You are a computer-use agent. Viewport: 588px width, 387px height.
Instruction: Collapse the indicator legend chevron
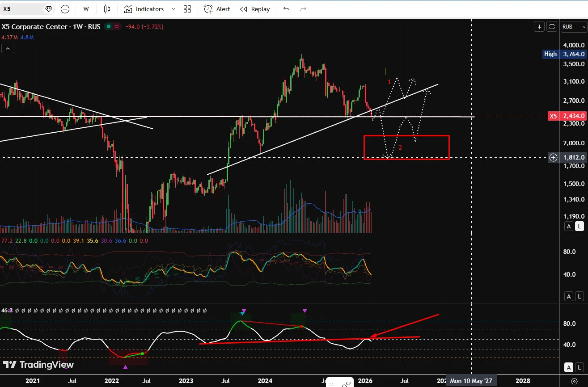point(8,49)
